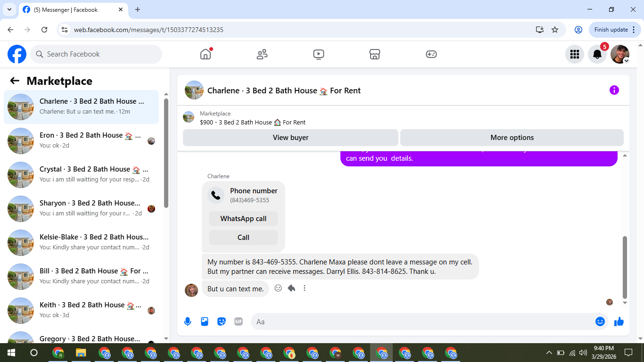Screen dimensions: 644x362
Task: Open the account profile picture menu
Action: (620, 54)
